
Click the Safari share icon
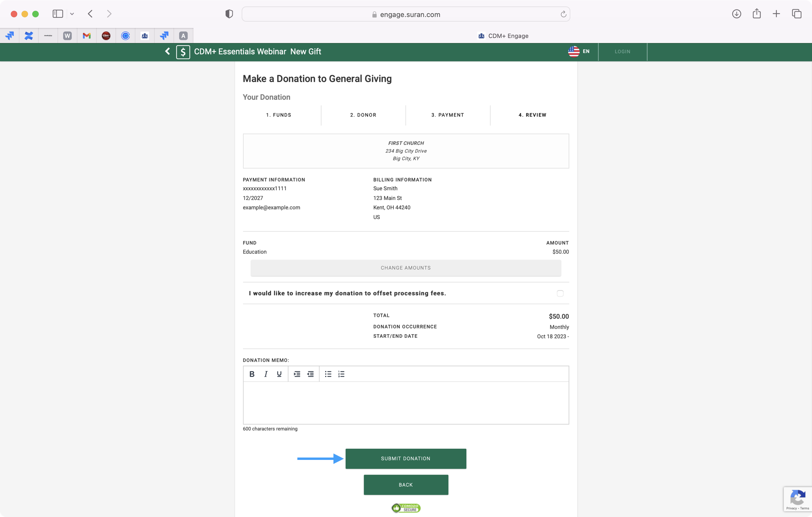tap(756, 14)
